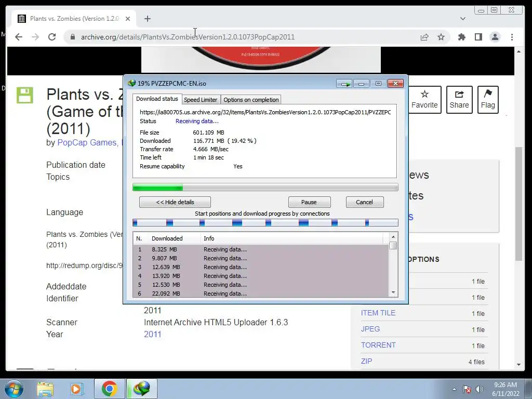Open the 2011 year link
The width and height of the screenshot is (532, 399).
click(152, 334)
